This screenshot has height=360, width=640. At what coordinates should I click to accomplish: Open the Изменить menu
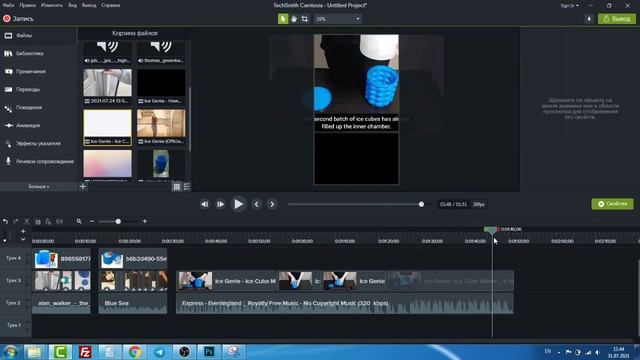click(52, 5)
